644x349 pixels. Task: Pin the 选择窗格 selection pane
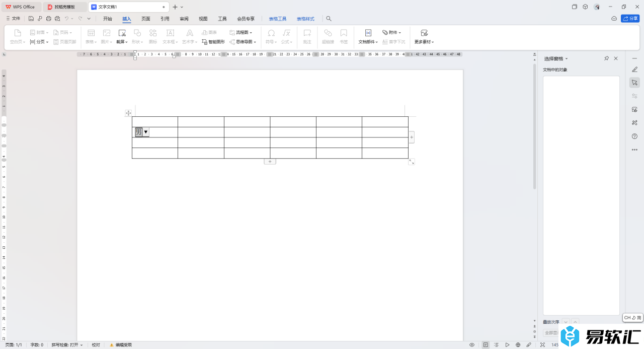click(x=607, y=58)
